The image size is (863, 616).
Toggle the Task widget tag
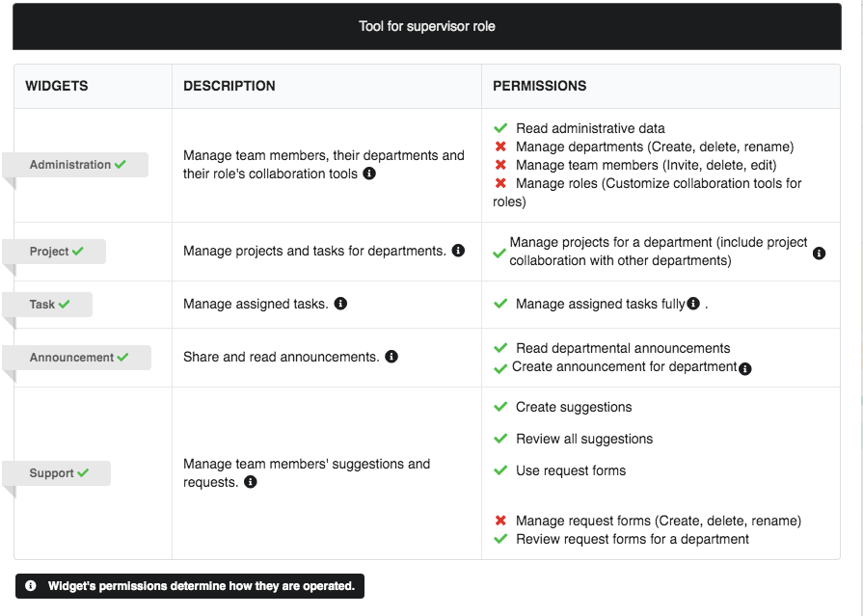click(x=49, y=305)
